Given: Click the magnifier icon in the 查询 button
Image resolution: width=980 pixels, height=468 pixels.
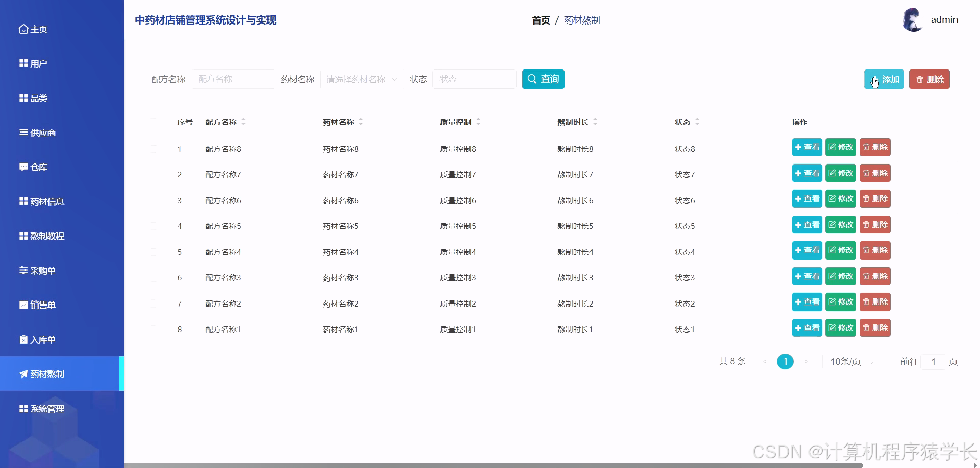Looking at the screenshot, I should click(x=531, y=79).
